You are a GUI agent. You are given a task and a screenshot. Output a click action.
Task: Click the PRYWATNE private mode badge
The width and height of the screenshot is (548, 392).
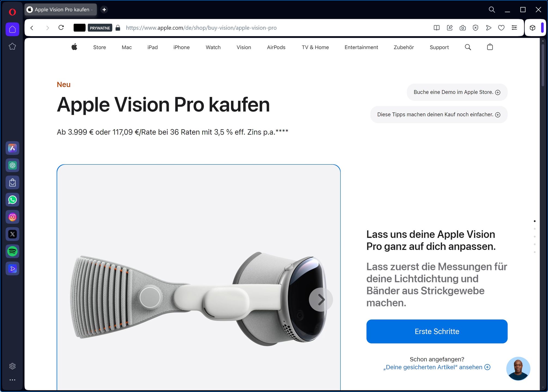coord(100,28)
